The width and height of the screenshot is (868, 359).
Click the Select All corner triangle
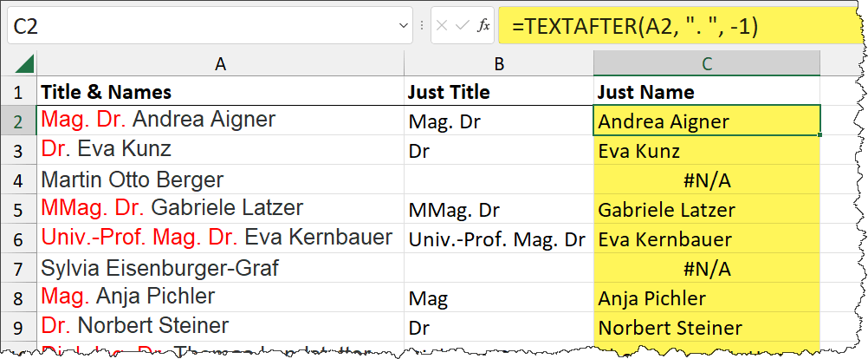pyautogui.click(x=24, y=64)
